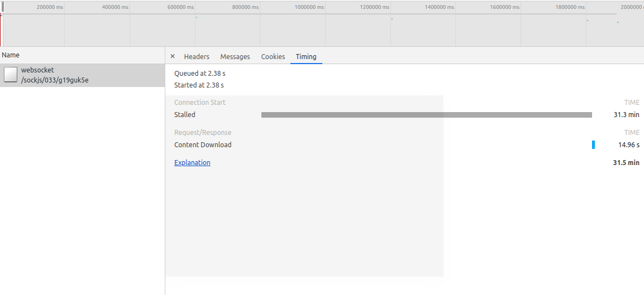The width and height of the screenshot is (644, 295).
Task: Click the 'Connection Start' section heading
Action: (200, 103)
